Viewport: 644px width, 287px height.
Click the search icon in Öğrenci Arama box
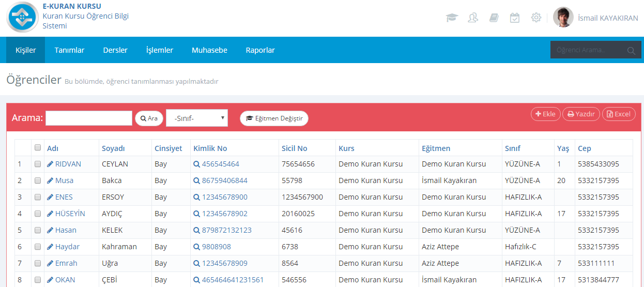point(631,51)
